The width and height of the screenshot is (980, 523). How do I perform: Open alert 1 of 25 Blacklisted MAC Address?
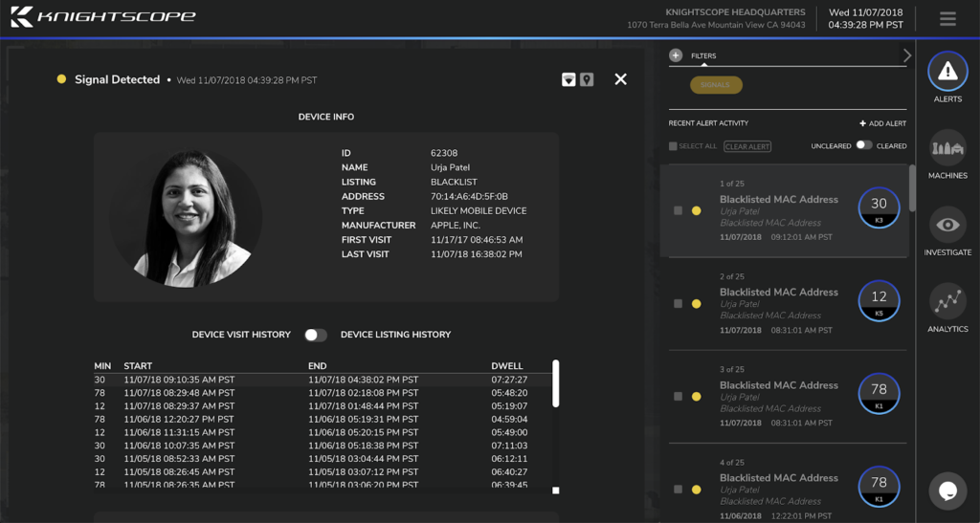tap(785, 211)
